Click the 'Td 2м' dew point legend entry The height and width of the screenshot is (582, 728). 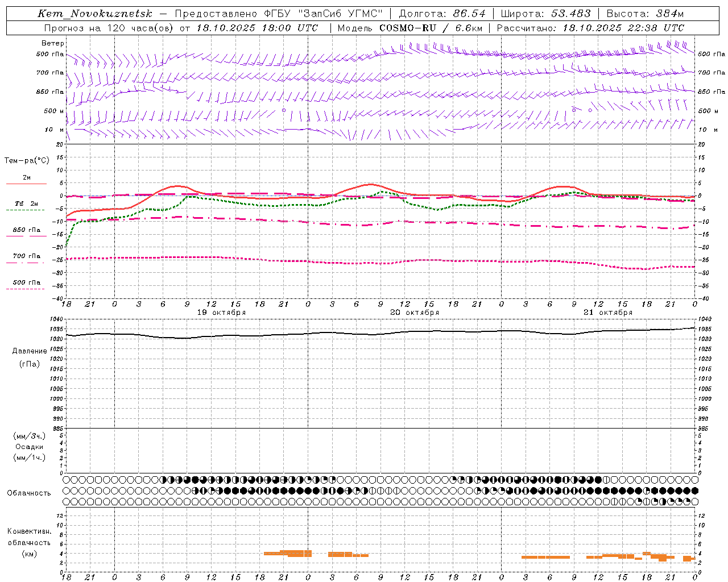tap(27, 203)
